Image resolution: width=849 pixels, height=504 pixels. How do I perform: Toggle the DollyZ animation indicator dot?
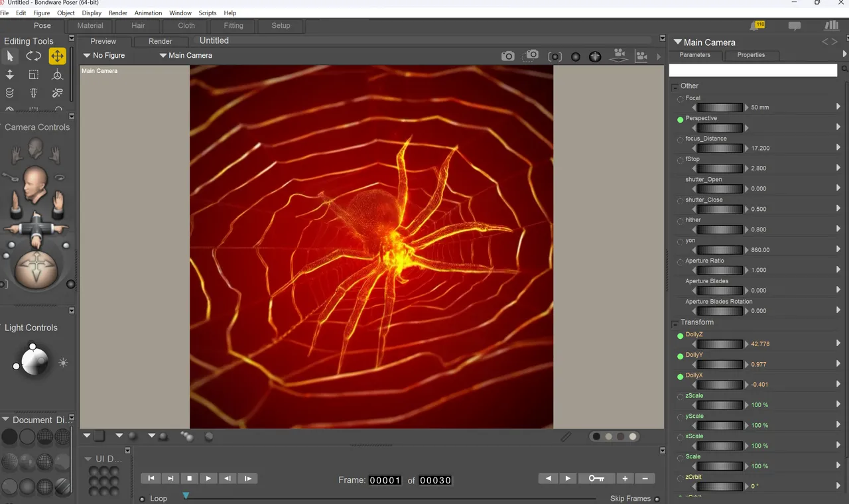[x=680, y=336]
